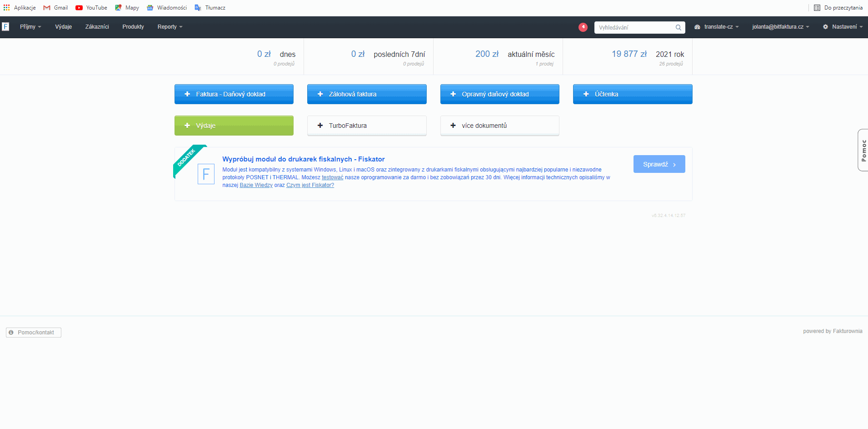Click the Wypróbuj moduł Fiskator heading
The image size is (868, 429).
(304, 159)
